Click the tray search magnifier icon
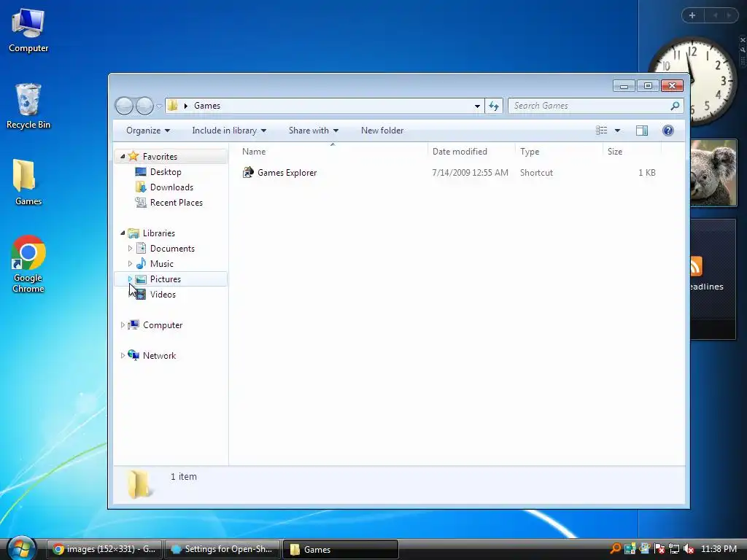The height and width of the screenshot is (560, 747). coord(616,548)
